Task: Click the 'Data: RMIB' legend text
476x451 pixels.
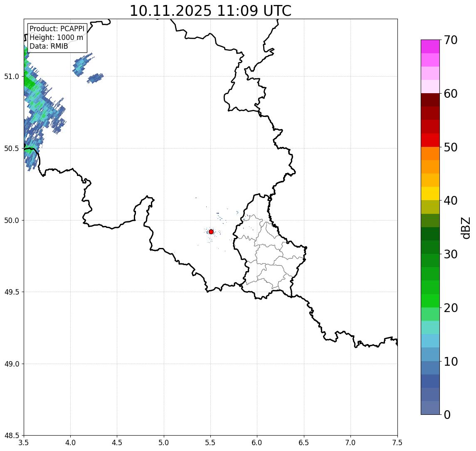Action: click(49, 46)
